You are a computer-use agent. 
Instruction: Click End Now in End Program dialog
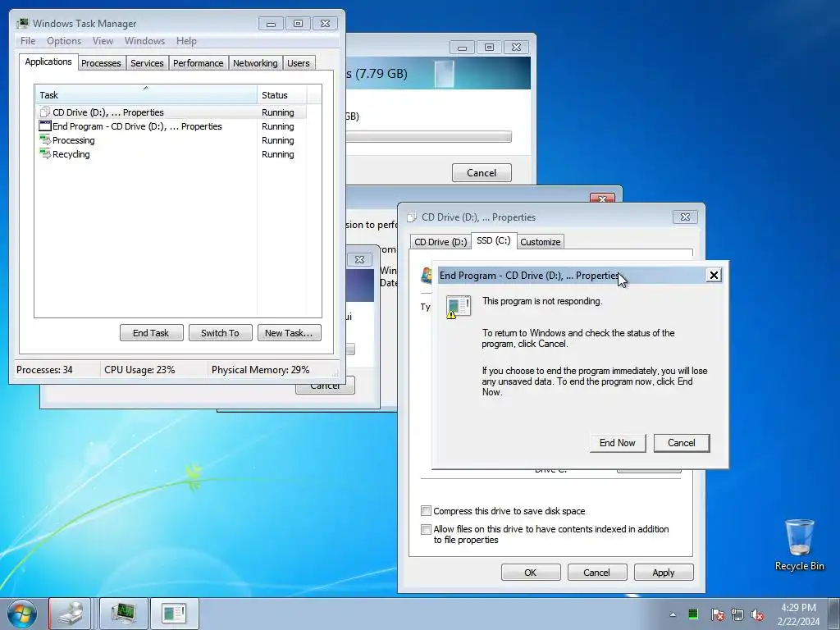click(617, 443)
